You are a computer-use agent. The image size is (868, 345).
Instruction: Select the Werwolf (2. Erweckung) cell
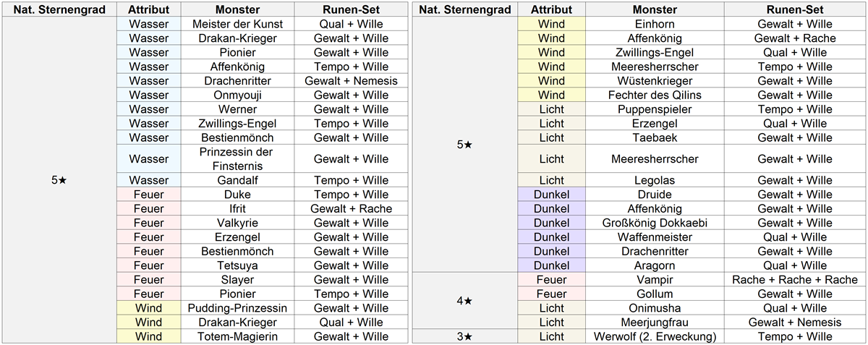(x=654, y=336)
